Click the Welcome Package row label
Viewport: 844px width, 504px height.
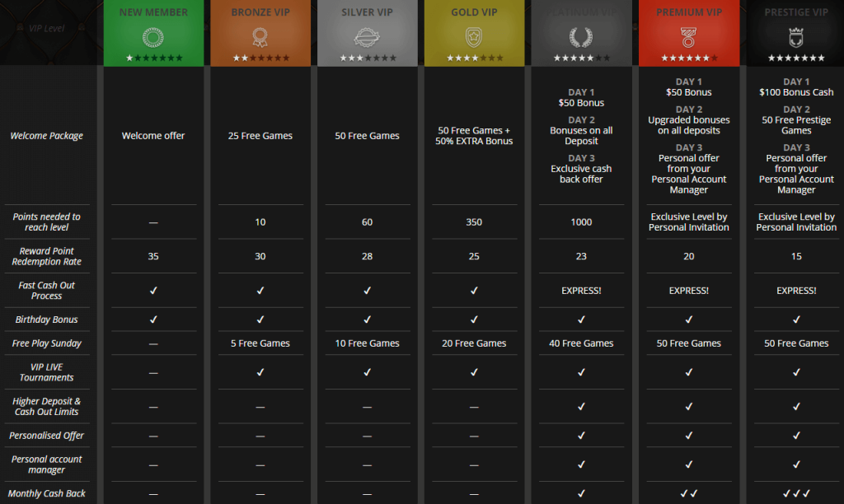tap(47, 136)
